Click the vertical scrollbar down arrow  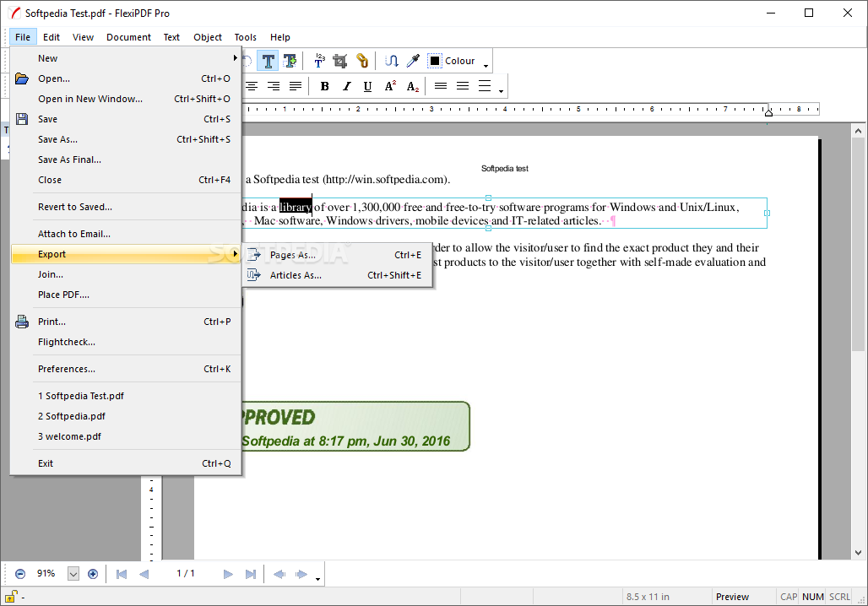click(858, 552)
